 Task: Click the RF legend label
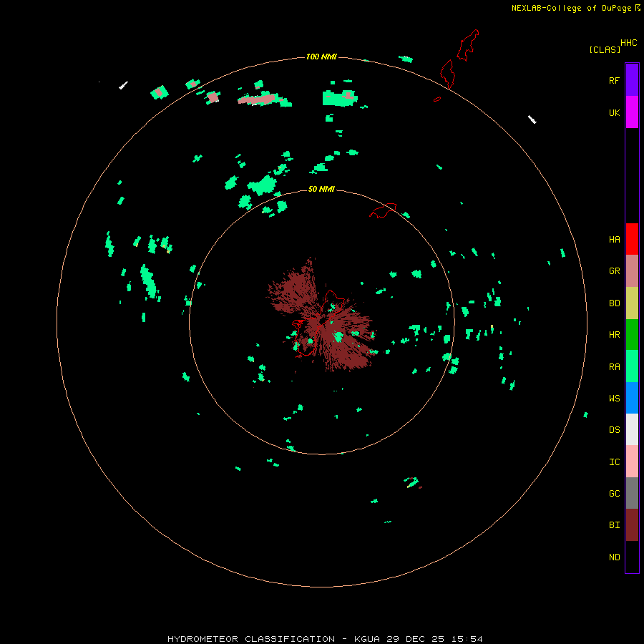click(614, 80)
